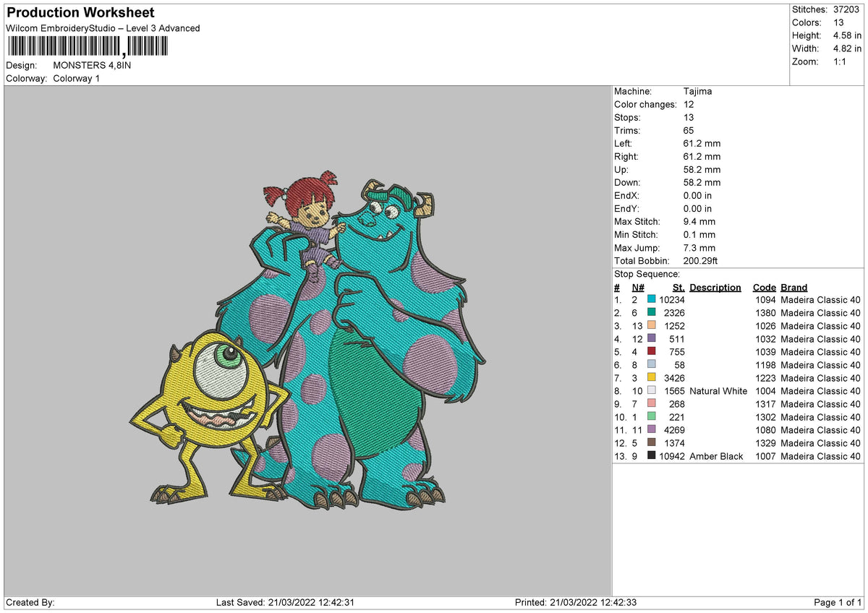Click the "Right:" label
Screen dimensions: 868x613
click(626, 156)
